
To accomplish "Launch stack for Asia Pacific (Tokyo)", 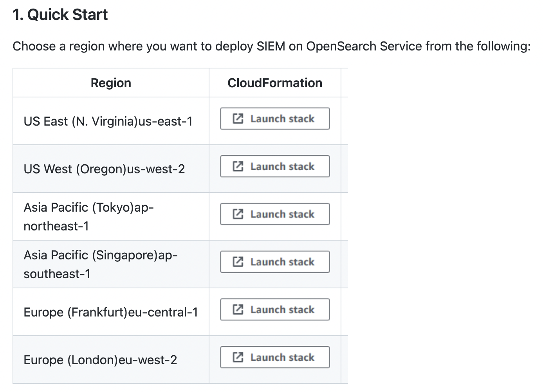I will tap(275, 214).
